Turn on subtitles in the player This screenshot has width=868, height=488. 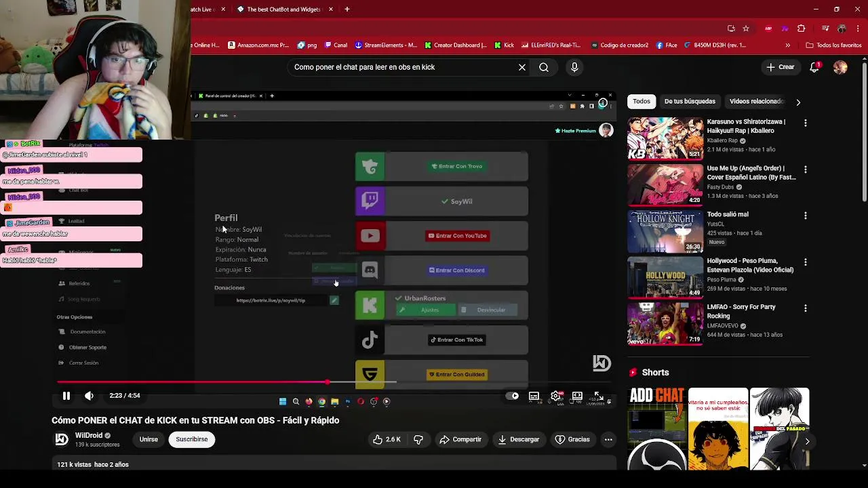click(534, 396)
